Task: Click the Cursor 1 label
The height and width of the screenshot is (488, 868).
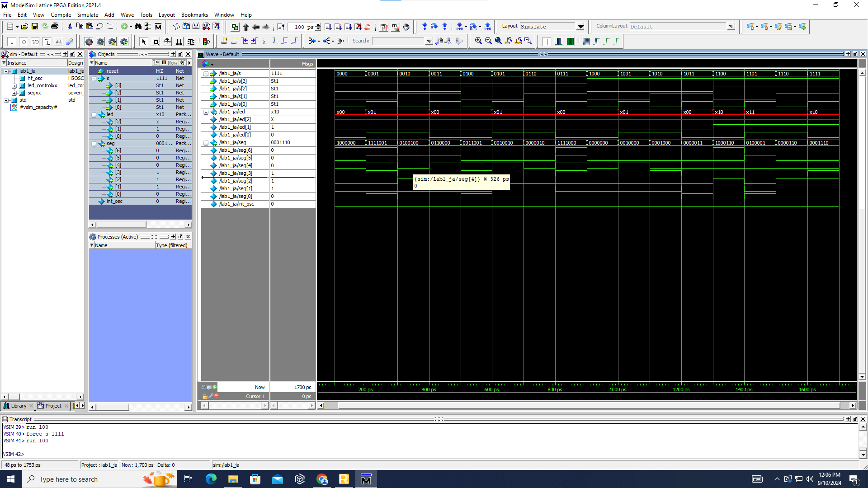Action: (255, 397)
